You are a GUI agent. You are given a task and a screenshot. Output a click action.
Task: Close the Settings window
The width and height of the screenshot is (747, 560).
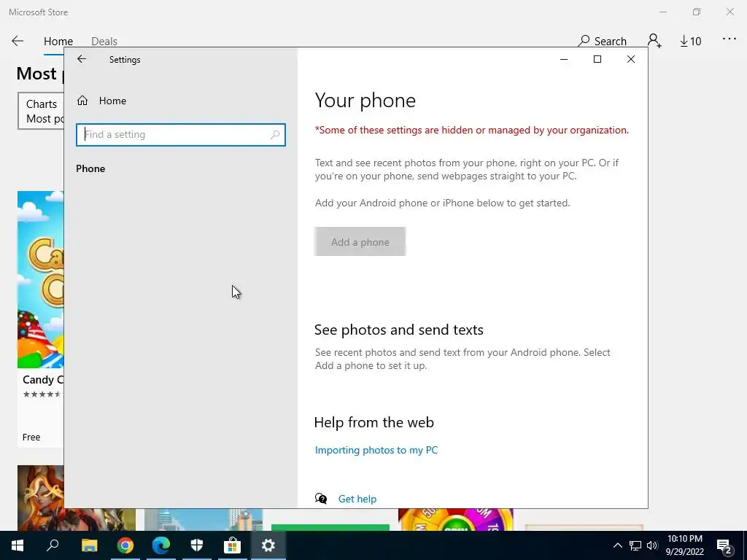(x=631, y=59)
